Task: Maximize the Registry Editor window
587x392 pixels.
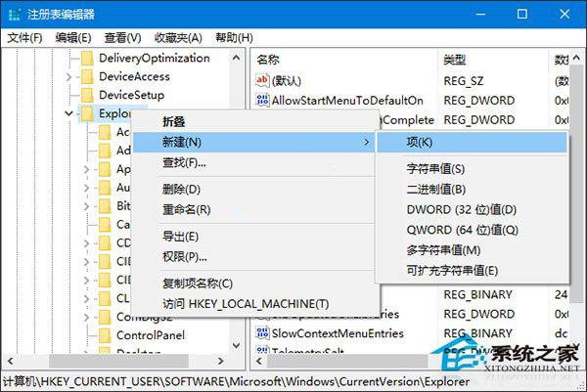Action: tap(522, 15)
